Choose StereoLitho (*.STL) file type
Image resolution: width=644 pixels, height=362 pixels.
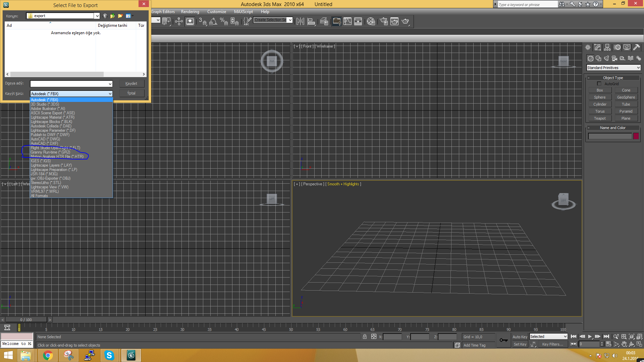click(x=71, y=183)
